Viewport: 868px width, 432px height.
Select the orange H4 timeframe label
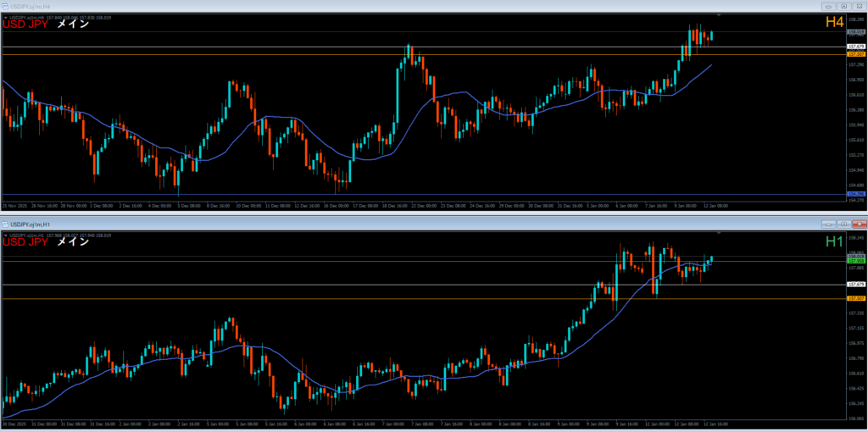(834, 23)
